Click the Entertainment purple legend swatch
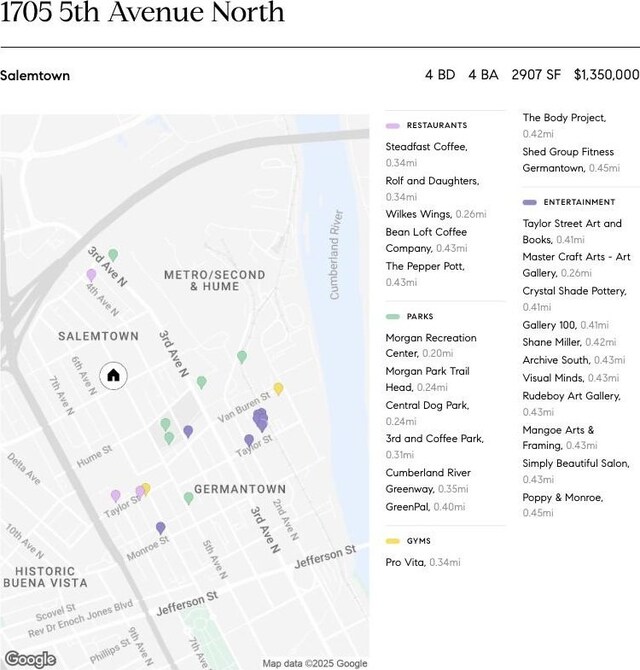This screenshot has width=640, height=670. [x=530, y=202]
